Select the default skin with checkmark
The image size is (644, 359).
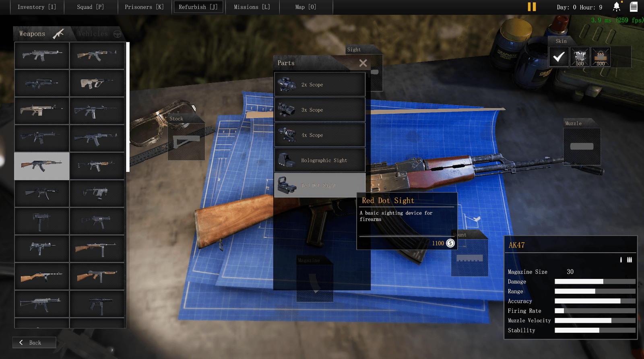tap(559, 57)
